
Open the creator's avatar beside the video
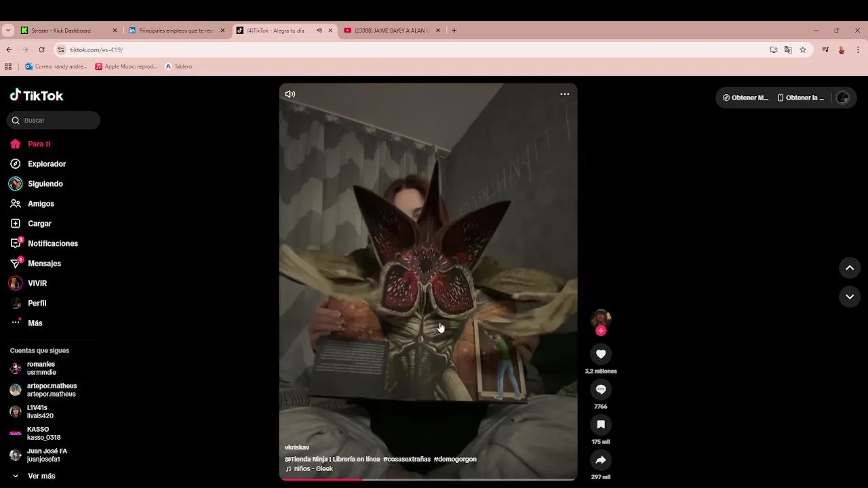click(601, 319)
